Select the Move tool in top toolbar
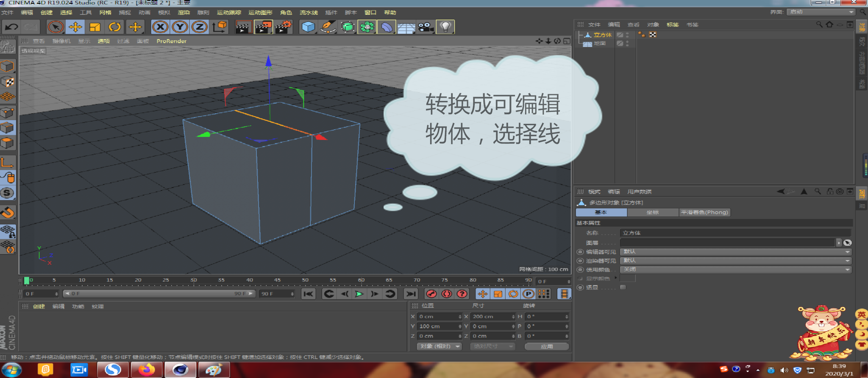This screenshot has width=868, height=378. tap(75, 27)
